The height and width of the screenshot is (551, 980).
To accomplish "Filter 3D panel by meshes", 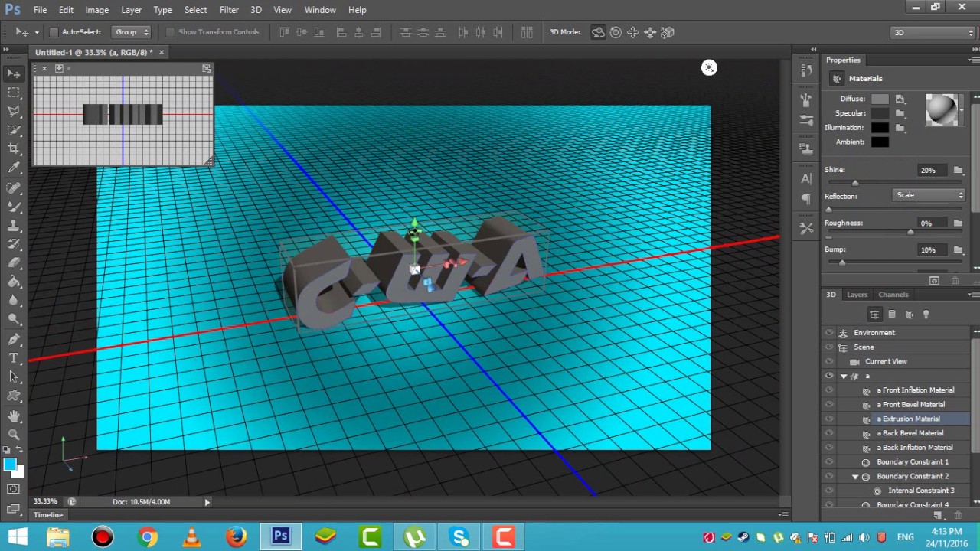I will [x=892, y=315].
